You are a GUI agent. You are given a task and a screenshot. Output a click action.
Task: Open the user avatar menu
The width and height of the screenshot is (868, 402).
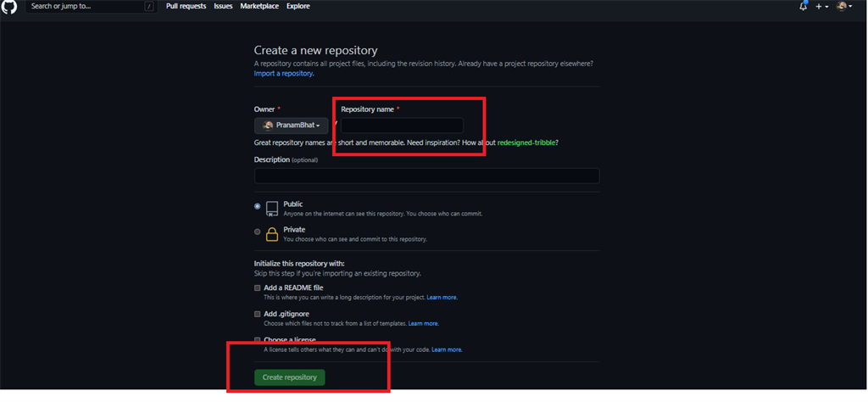click(x=843, y=6)
